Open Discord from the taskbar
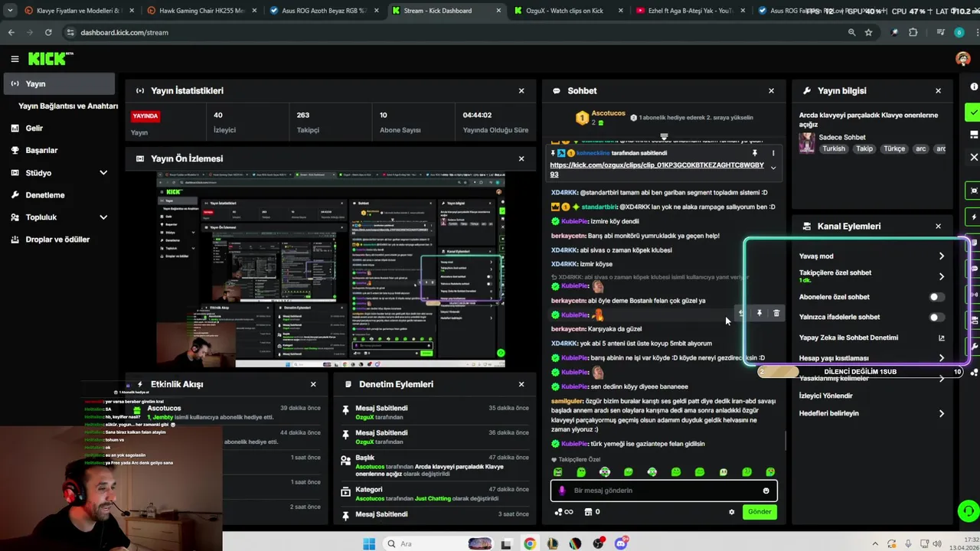This screenshot has width=980, height=551. pos(621,543)
